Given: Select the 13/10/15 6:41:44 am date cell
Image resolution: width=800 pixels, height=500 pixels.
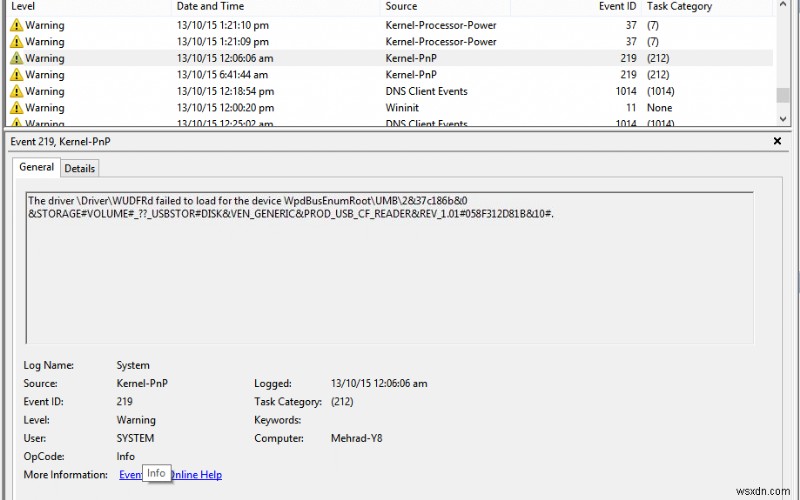Looking at the screenshot, I should point(222,74).
